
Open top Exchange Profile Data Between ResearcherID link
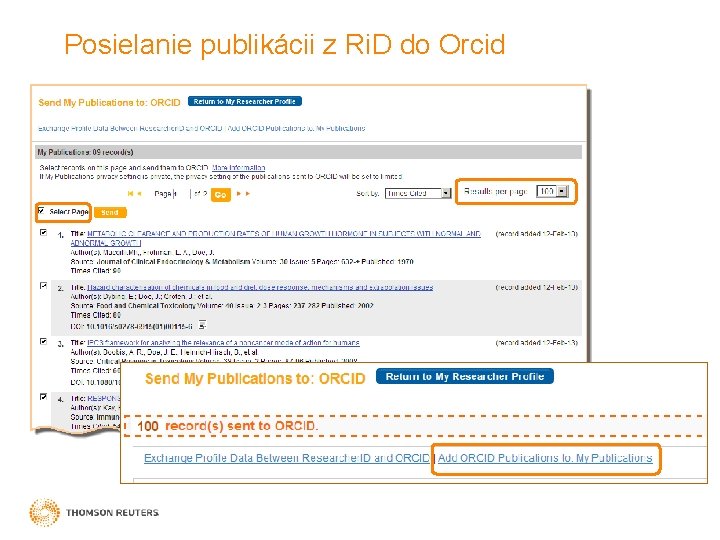(130, 128)
